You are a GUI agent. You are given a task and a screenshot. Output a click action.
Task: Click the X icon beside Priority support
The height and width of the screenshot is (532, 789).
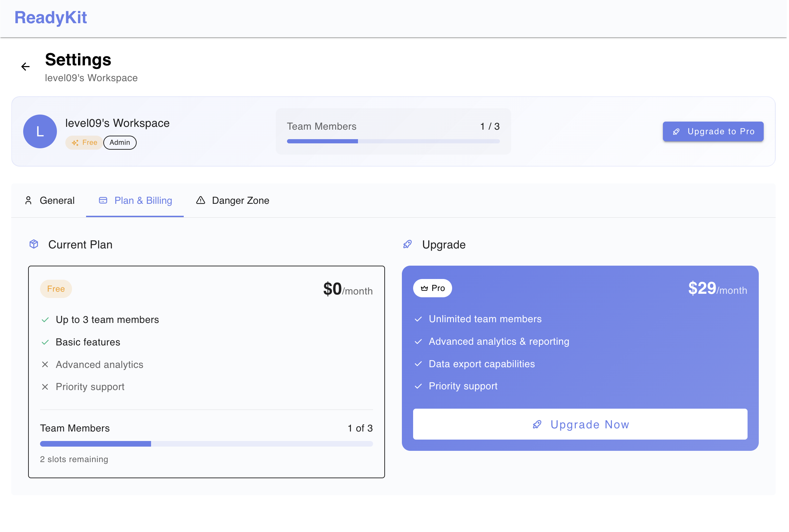[45, 387]
